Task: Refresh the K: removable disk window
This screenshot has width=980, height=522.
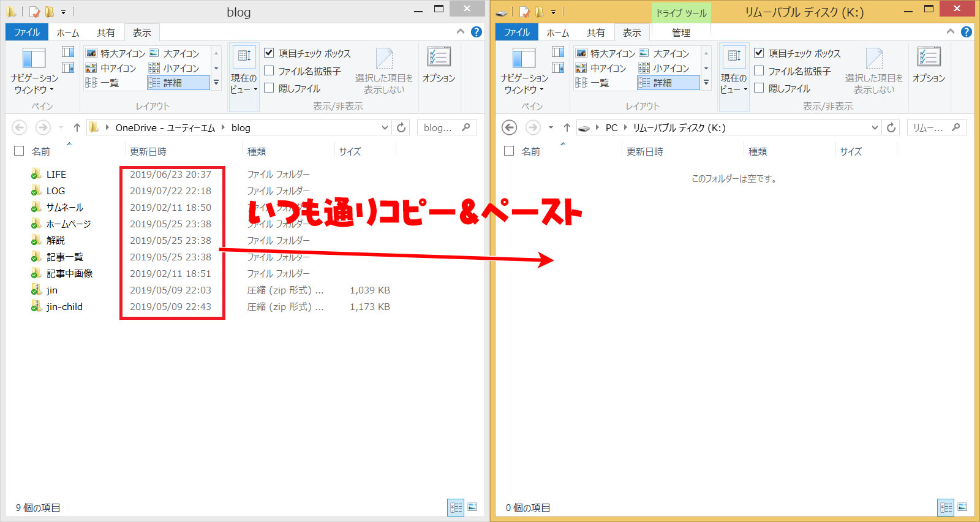Action: 891,127
